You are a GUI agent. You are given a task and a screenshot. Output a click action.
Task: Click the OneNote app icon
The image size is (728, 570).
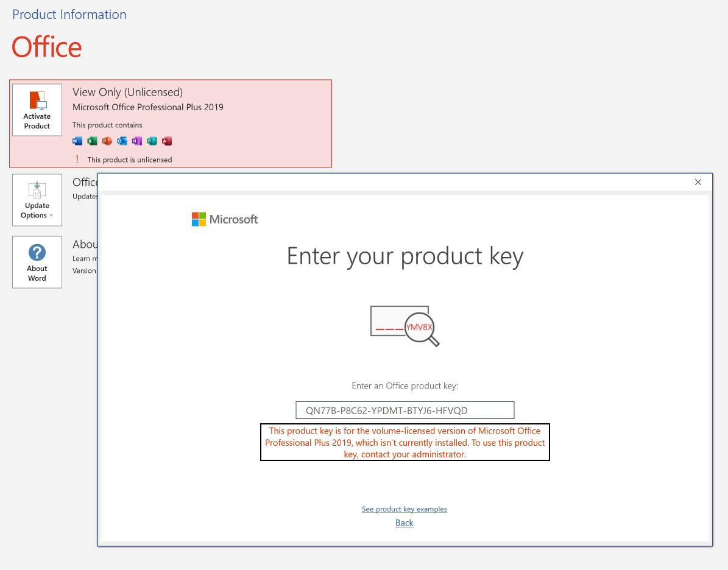tap(137, 141)
